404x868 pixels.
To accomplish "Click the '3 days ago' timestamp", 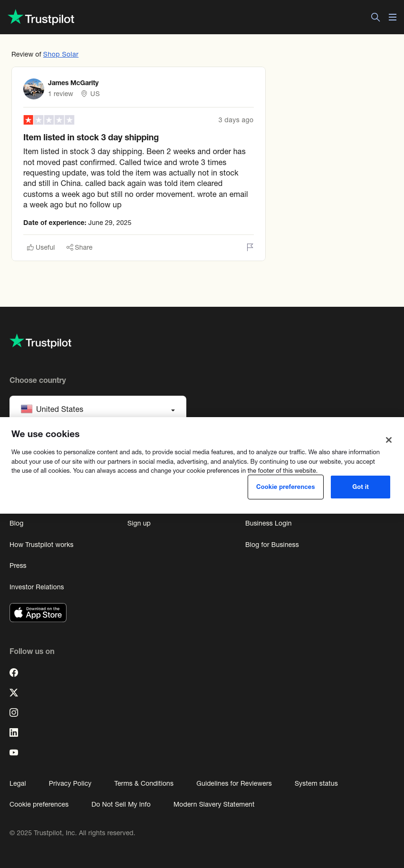I will pos(236,120).
